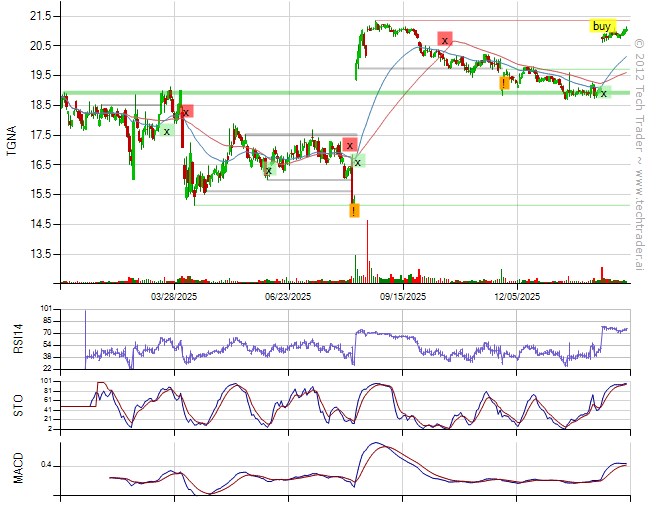Click the RSI14 scale value 22
The height and width of the screenshot is (514, 657).
[x=46, y=369]
